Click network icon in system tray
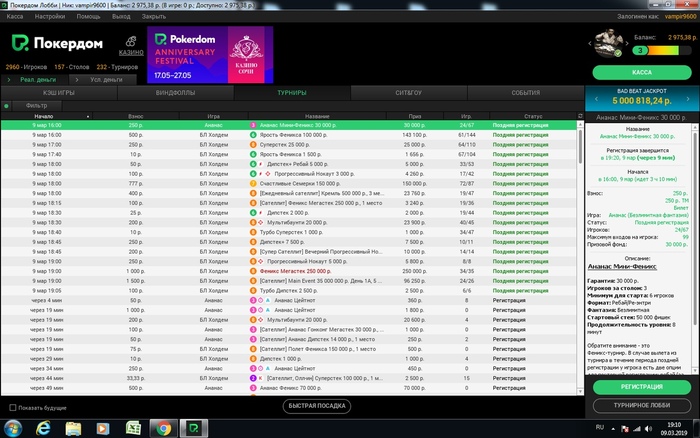700x438 pixels. click(637, 429)
